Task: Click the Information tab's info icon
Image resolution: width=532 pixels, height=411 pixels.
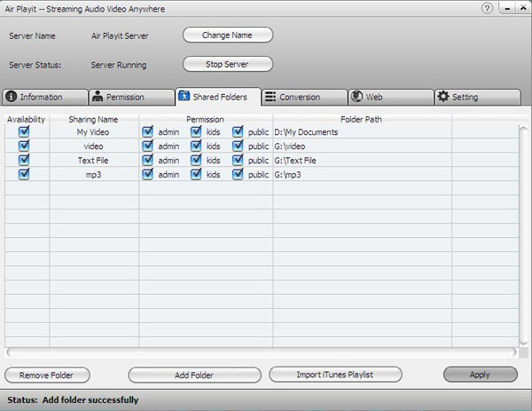Action: pyautogui.click(x=12, y=97)
